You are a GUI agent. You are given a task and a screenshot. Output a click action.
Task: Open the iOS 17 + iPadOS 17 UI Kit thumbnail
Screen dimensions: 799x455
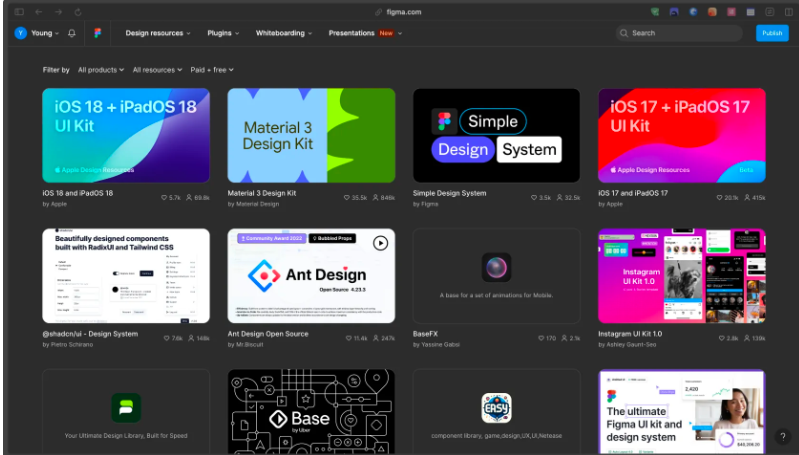pos(682,136)
